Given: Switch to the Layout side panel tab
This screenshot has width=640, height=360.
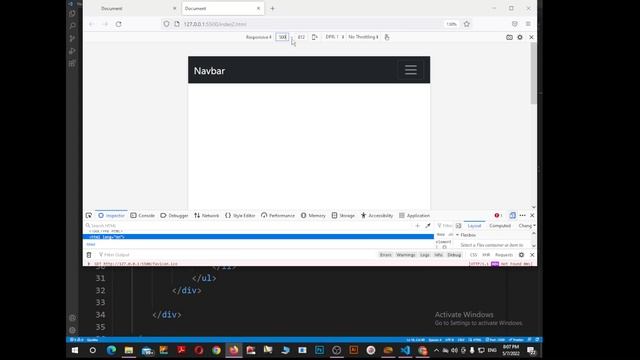Looking at the screenshot, I should click(474, 226).
